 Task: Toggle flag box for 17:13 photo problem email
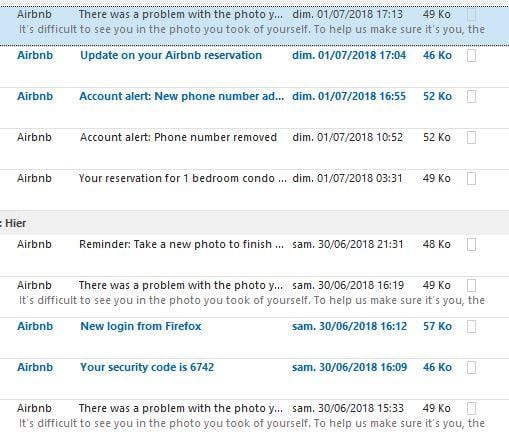(471, 15)
